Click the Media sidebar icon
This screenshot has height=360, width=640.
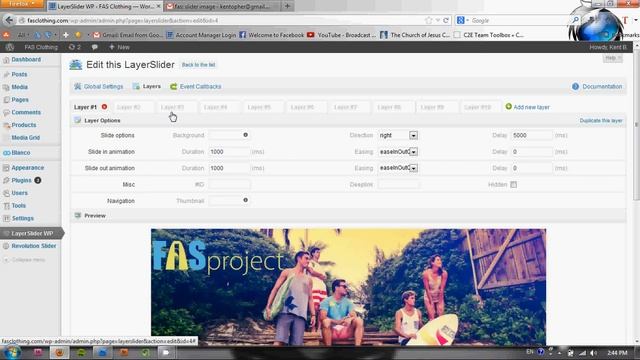point(6,87)
